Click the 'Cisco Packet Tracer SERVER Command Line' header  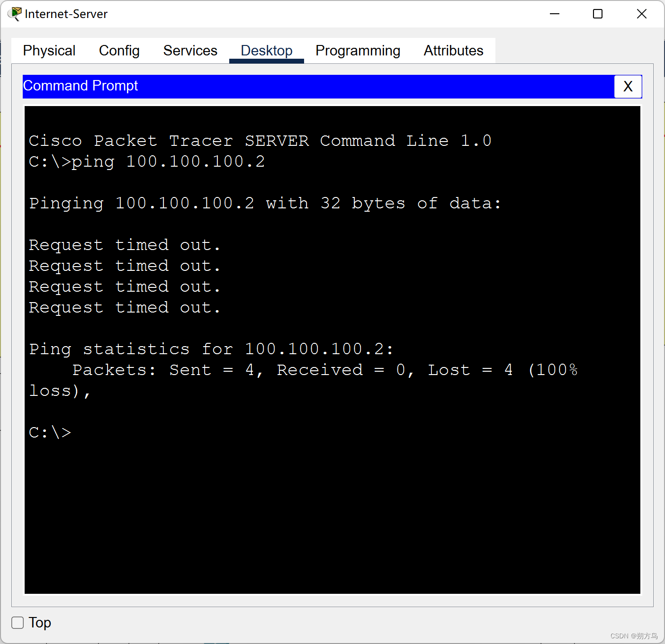[260, 141]
